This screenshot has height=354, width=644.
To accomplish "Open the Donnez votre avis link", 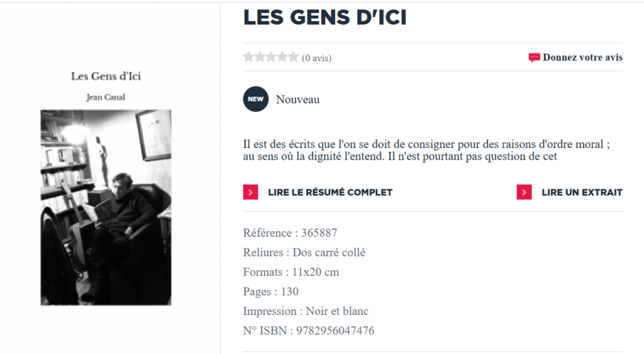I will point(582,58).
